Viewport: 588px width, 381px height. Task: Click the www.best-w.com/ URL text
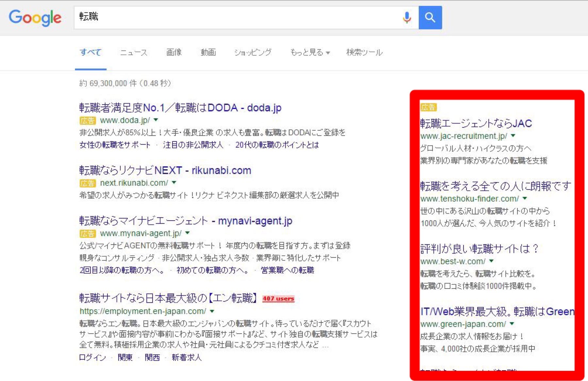pyautogui.click(x=453, y=261)
